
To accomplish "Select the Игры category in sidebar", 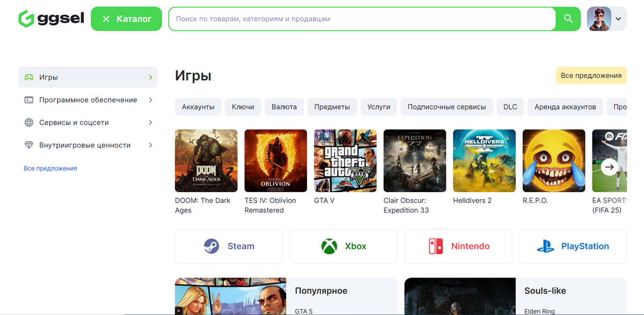I will click(88, 77).
